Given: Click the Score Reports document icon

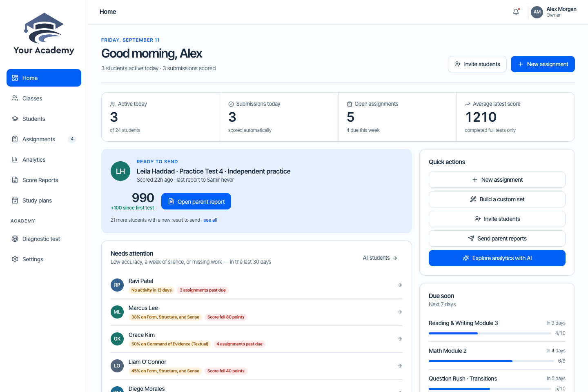Looking at the screenshot, I should [15, 180].
